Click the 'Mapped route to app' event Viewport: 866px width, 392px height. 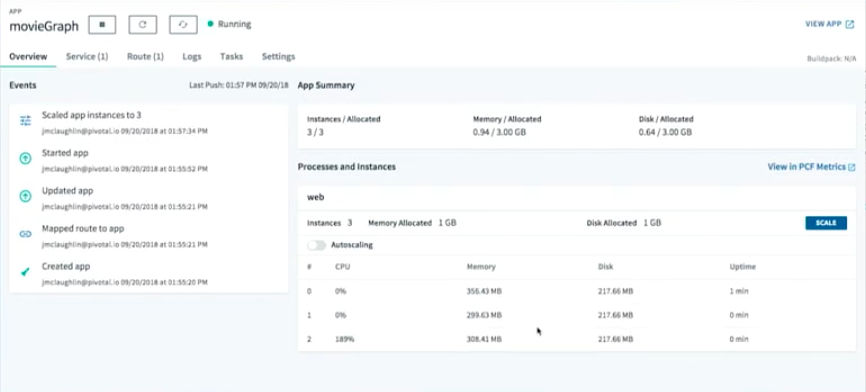83,228
